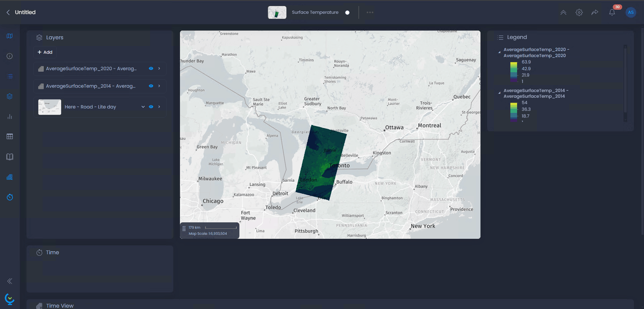Toggle the white dot beside Surface Temperature

(347, 12)
